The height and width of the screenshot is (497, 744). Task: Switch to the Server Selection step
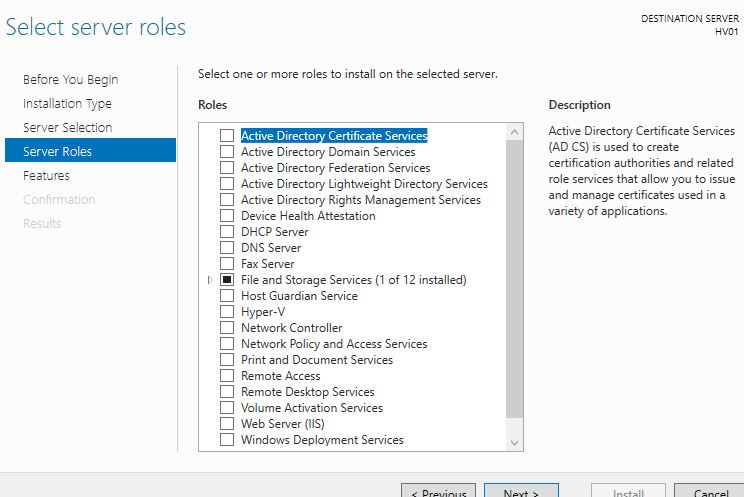click(x=67, y=128)
